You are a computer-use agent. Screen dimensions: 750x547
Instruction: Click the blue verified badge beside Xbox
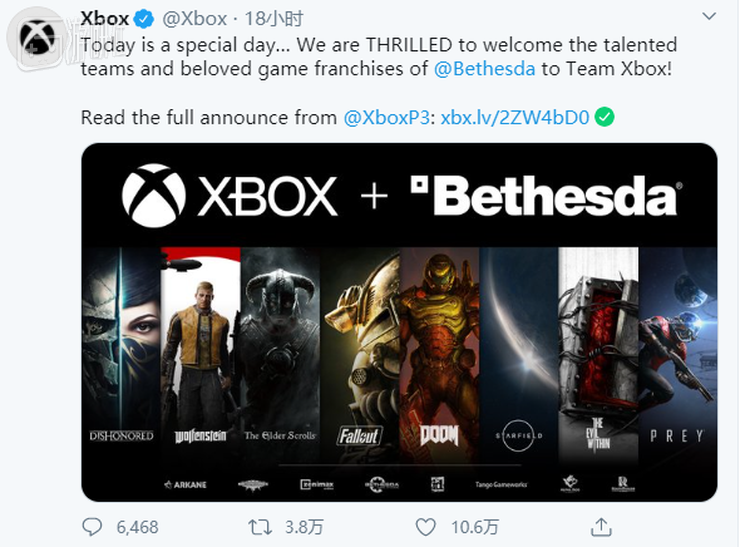(143, 19)
